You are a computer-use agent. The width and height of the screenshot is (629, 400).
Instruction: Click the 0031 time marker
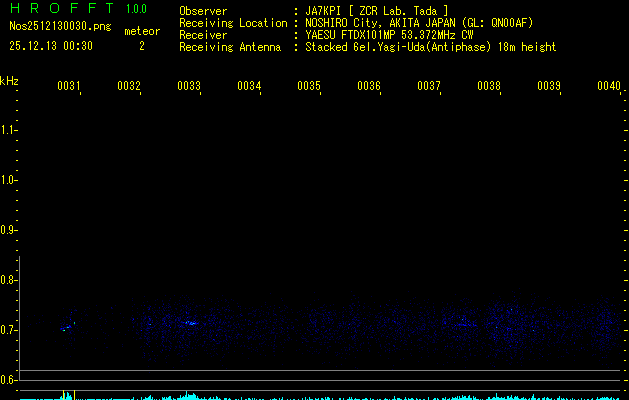point(69,86)
